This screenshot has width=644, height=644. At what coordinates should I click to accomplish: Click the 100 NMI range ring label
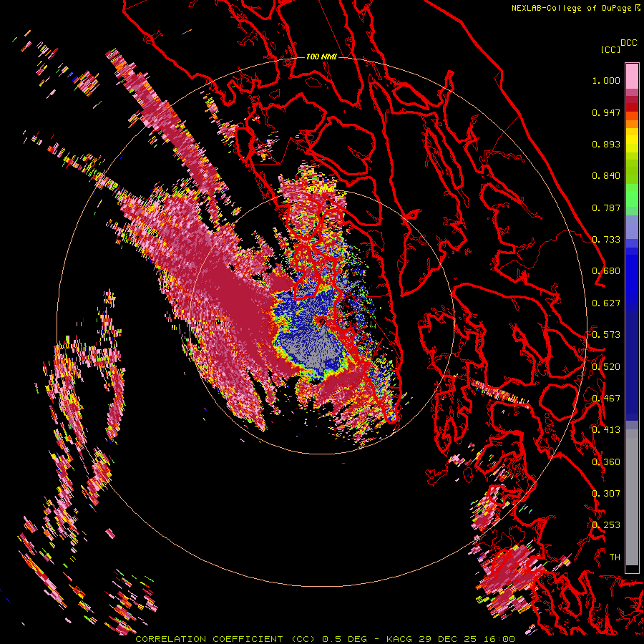pos(321,57)
